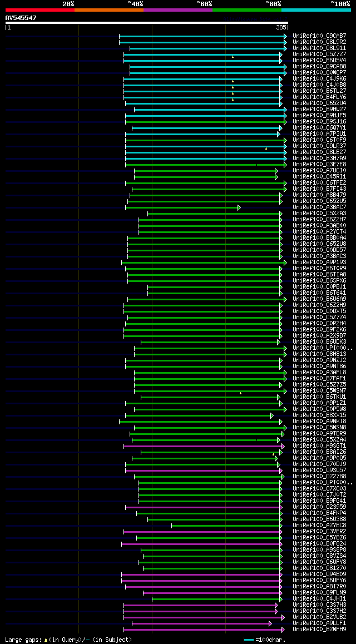Click the cyan ~100% identity legend segment
356x644 pixels.
[316, 9]
